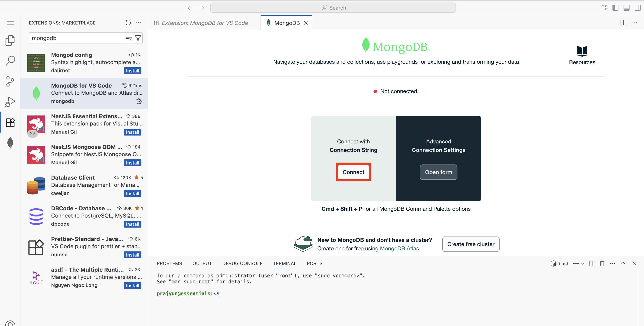Open the filter extensions funnel icon
The image size is (644, 326).
(x=138, y=38)
